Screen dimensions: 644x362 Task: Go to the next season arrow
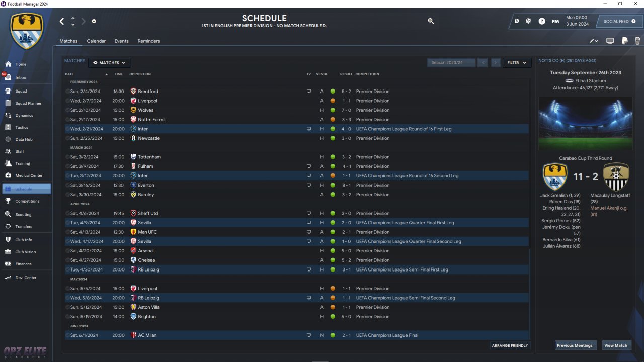(x=496, y=63)
